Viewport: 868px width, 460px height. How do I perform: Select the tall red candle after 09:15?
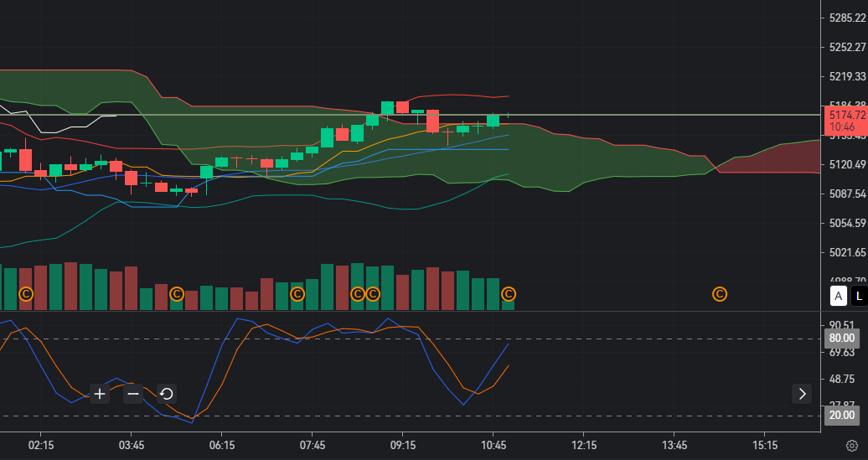(x=432, y=121)
